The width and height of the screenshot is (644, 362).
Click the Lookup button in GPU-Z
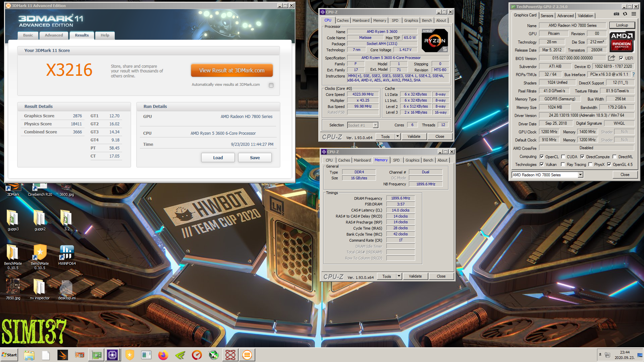tap(622, 25)
